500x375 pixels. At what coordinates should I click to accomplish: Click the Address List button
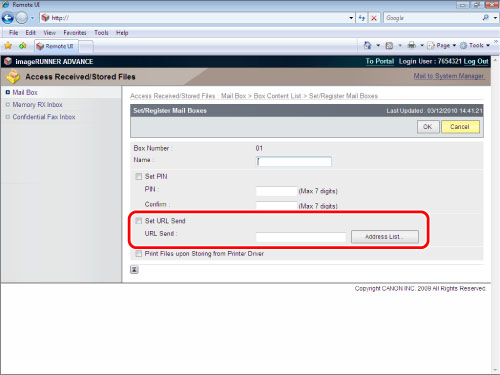click(385, 237)
